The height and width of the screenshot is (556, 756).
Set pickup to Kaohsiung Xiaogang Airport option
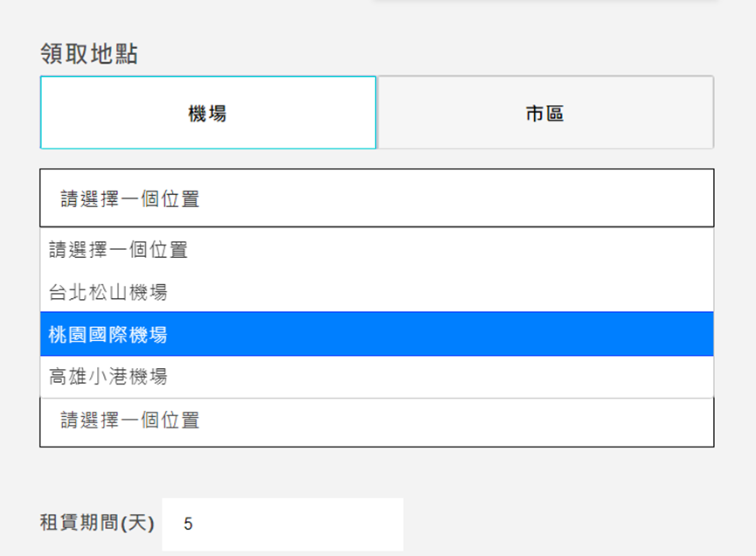[377, 377]
